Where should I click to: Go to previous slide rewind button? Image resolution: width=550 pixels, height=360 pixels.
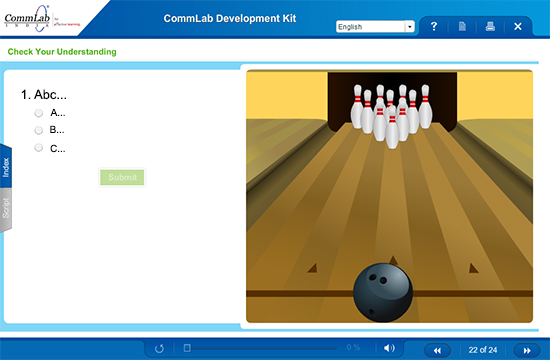pos(437,350)
